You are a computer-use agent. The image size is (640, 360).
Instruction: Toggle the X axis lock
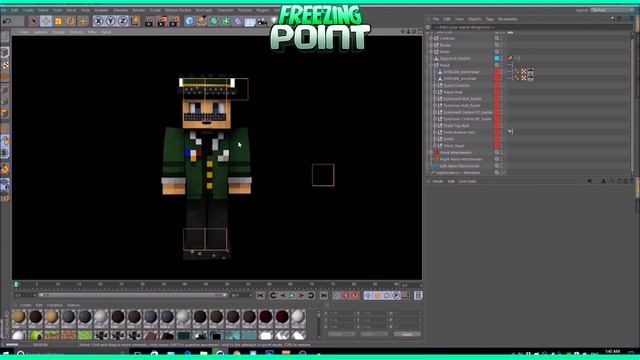point(98,21)
